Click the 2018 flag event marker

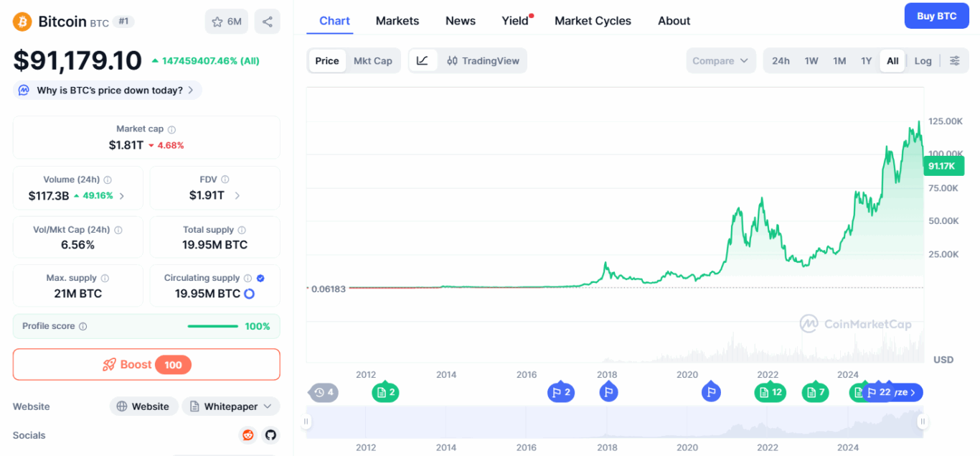[608, 392]
